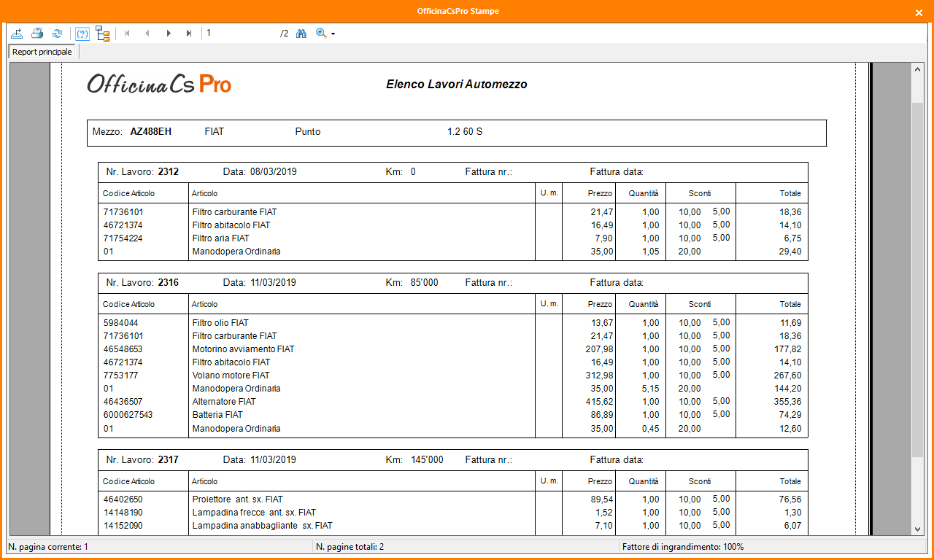Click job number 2317
The height and width of the screenshot is (560, 934).
(169, 460)
